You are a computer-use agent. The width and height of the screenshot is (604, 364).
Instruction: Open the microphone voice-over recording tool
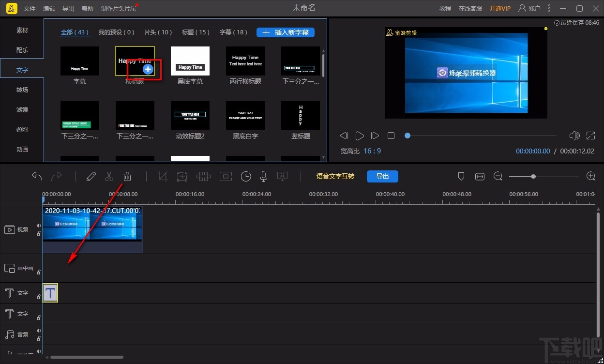(264, 177)
